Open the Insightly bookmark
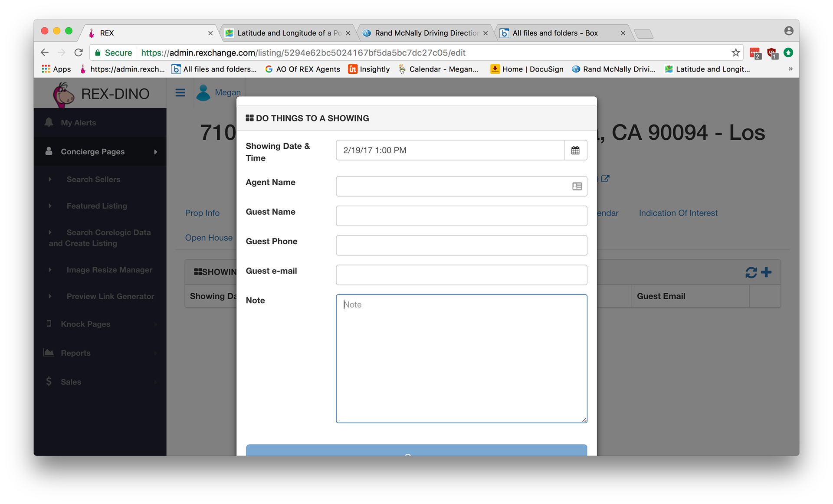Viewport: 833px width, 504px height. (x=369, y=69)
